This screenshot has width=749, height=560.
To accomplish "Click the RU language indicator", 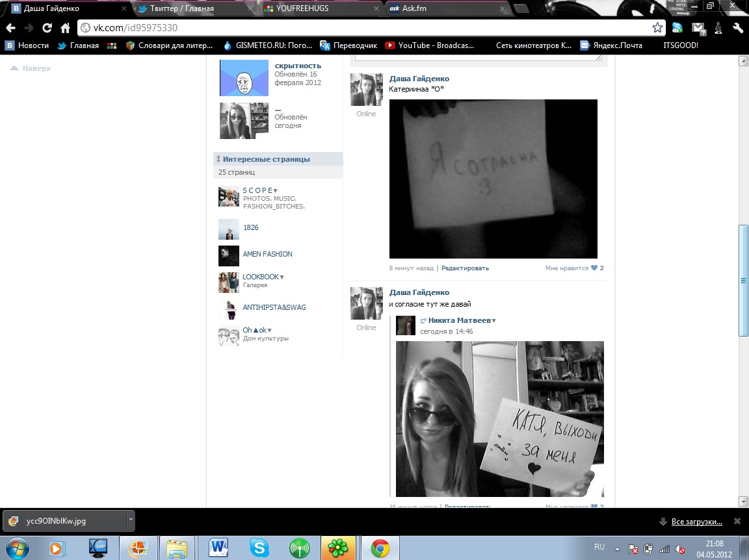I will [599, 547].
